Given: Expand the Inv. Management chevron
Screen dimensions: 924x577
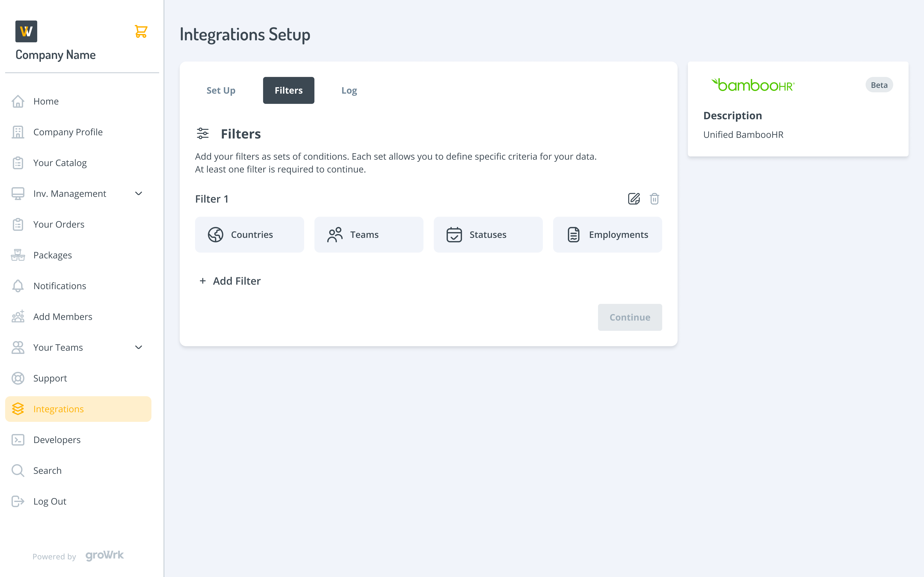Looking at the screenshot, I should coord(139,193).
